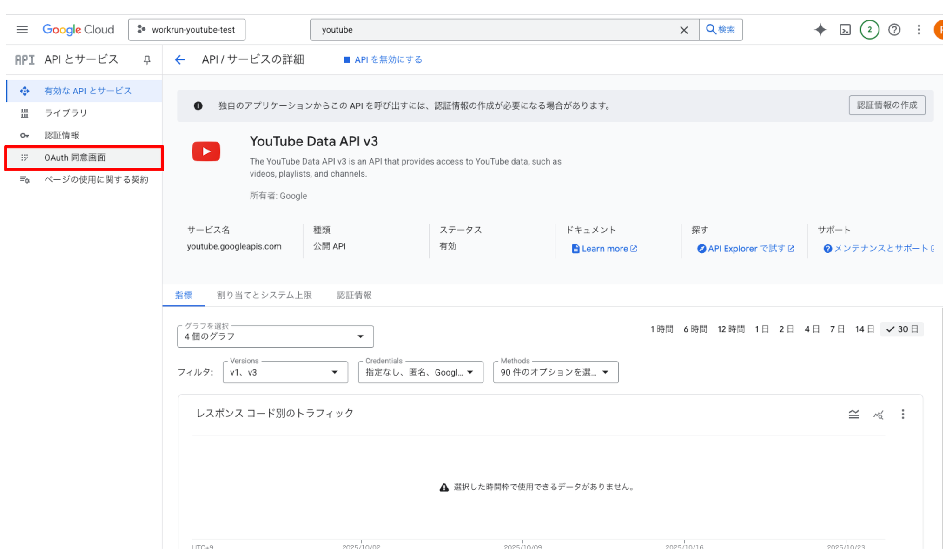Viewport: 952px width, 560px height.
Task: Switch to 割り当てとシステム上限 tab
Action: coord(264,295)
